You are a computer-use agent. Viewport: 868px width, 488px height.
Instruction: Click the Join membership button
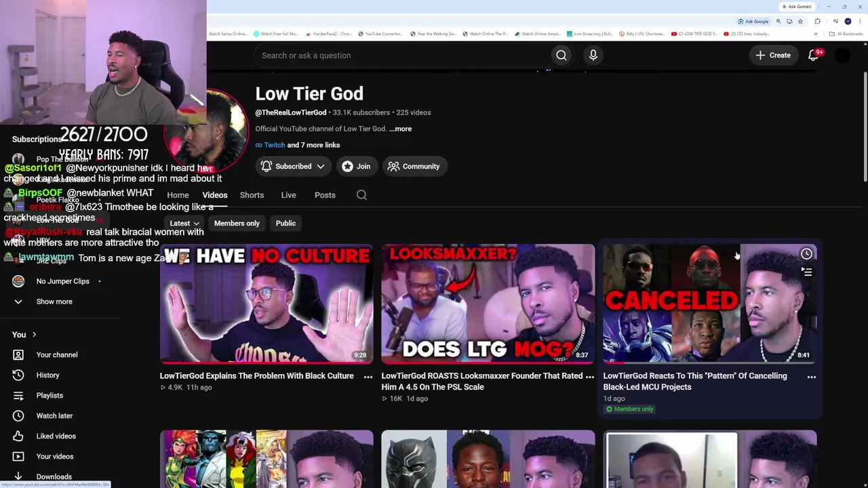tap(357, 166)
